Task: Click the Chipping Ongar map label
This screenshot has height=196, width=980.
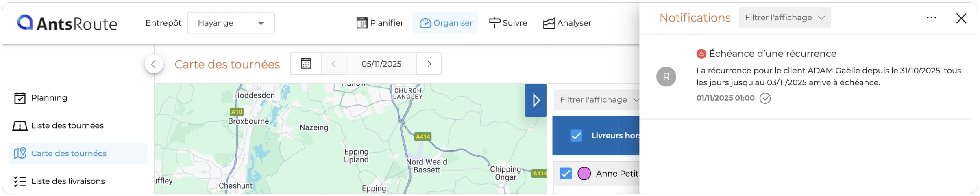Action: pyautogui.click(x=505, y=173)
